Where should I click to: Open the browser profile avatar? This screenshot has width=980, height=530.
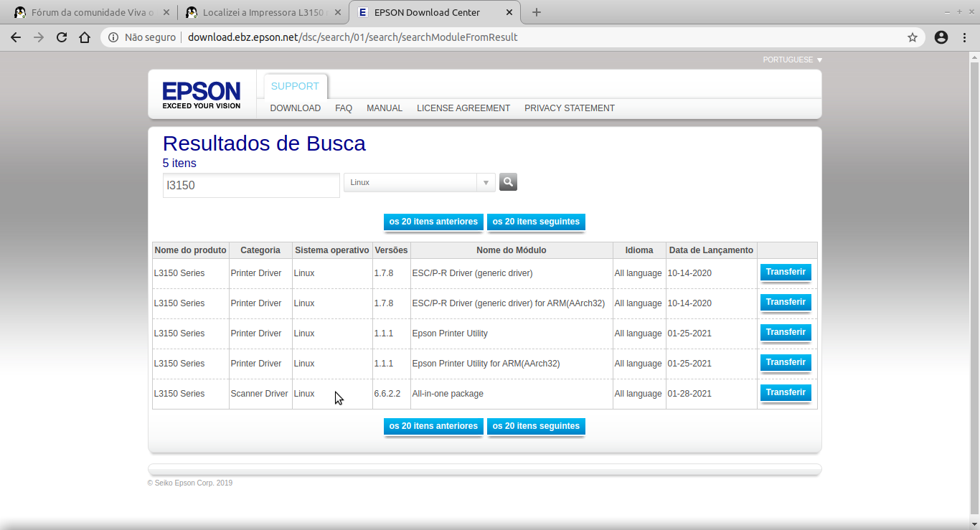[941, 37]
